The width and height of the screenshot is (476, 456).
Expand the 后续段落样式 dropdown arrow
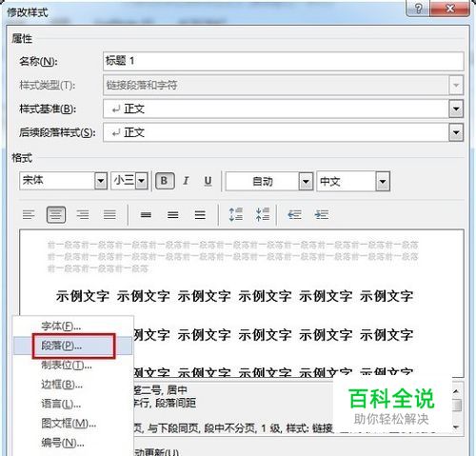point(456,132)
